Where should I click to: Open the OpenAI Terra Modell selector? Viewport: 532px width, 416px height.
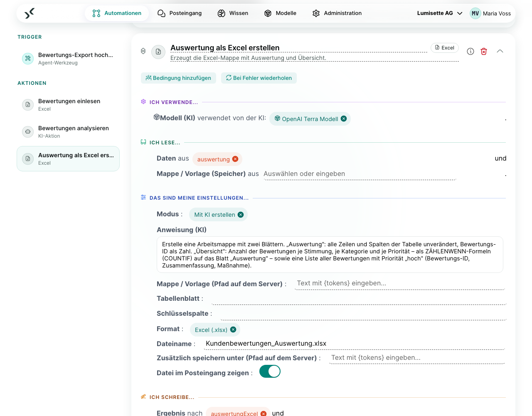[x=310, y=119]
